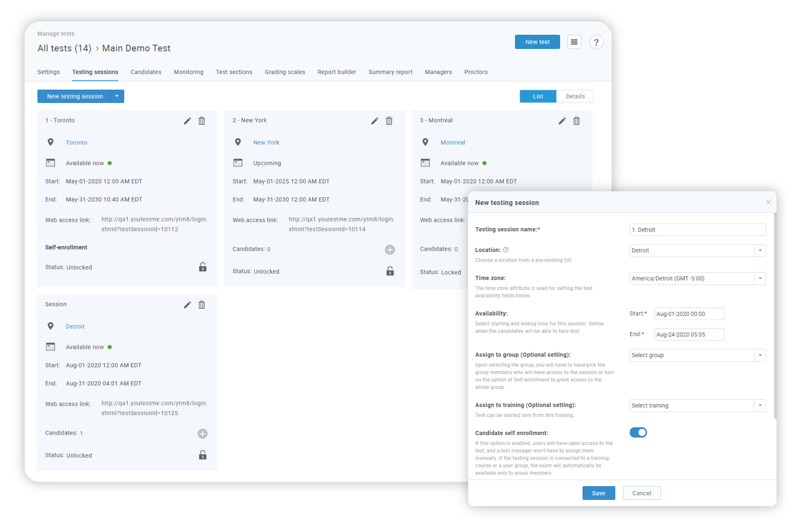
Task: Open the Report builder tab
Action: pos(337,72)
